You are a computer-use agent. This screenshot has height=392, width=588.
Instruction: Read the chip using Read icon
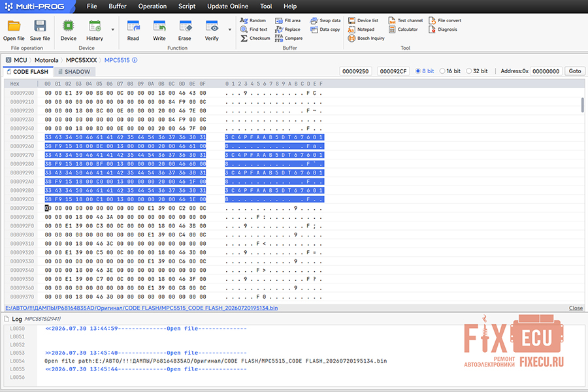[x=133, y=31]
